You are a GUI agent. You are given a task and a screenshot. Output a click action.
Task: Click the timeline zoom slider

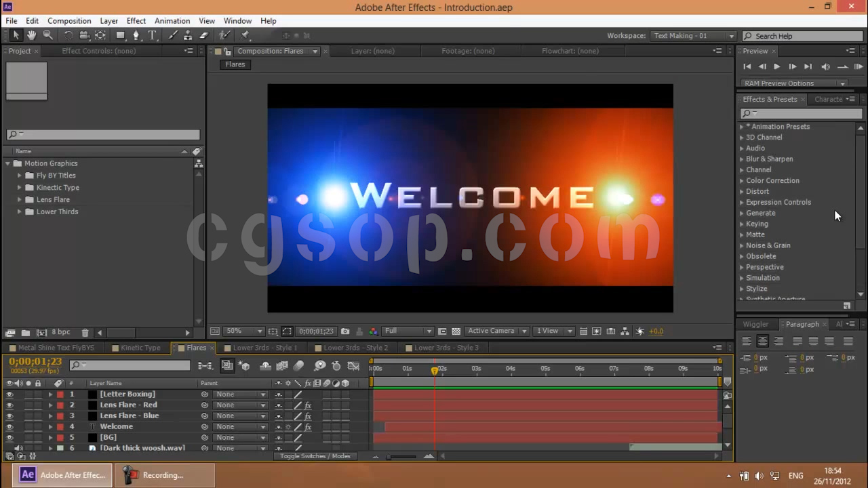click(x=401, y=457)
